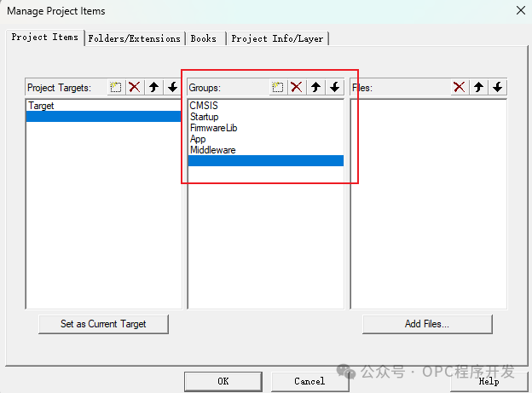Viewport: 532px width, 393px height.
Task: Select the CMSIS group
Action: [266, 106]
